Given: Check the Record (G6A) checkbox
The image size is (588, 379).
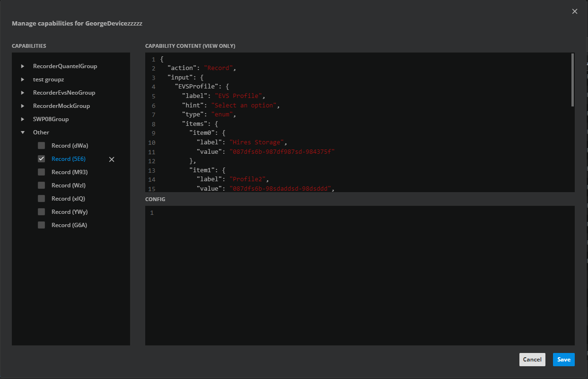Looking at the screenshot, I should [42, 225].
